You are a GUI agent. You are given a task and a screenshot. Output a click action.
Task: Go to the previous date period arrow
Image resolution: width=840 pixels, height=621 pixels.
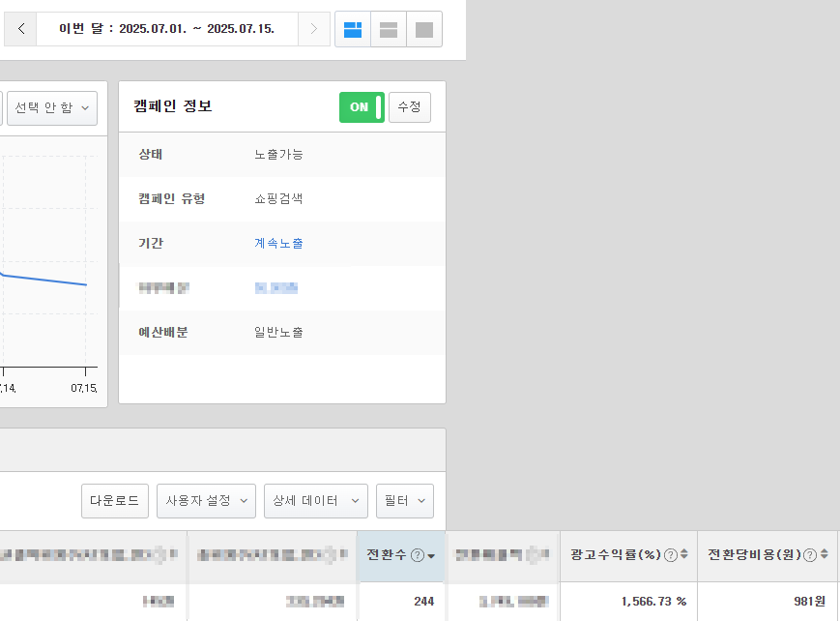21,29
